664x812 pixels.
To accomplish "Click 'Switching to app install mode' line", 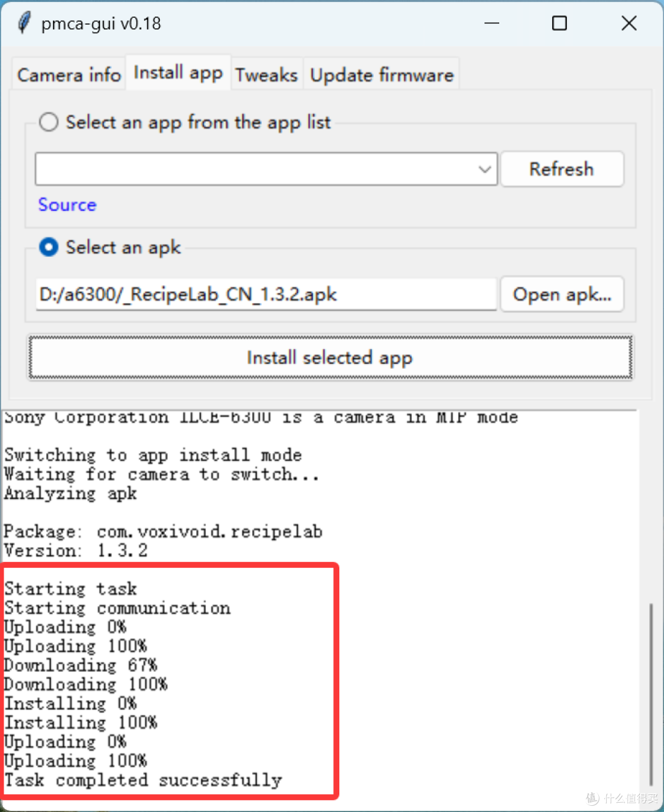I will (x=152, y=455).
